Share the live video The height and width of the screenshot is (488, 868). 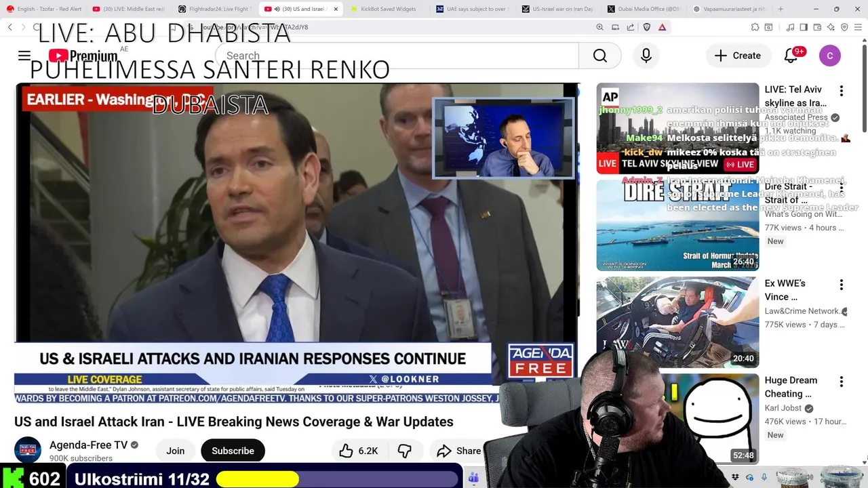click(x=459, y=451)
